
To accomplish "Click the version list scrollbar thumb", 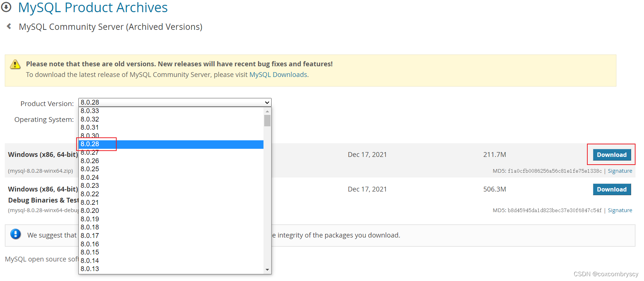I will tap(268, 120).
